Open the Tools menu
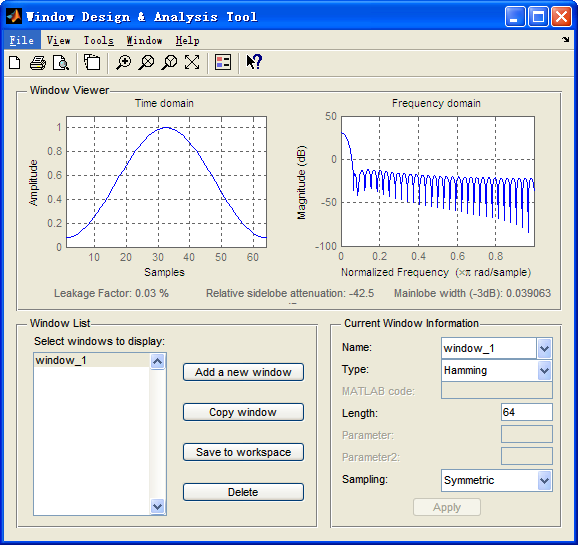Viewport: 578px width, 545px height. pyautogui.click(x=98, y=40)
